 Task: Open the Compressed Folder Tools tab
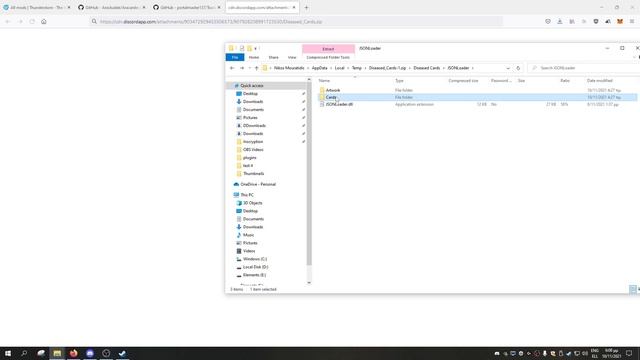328,58
